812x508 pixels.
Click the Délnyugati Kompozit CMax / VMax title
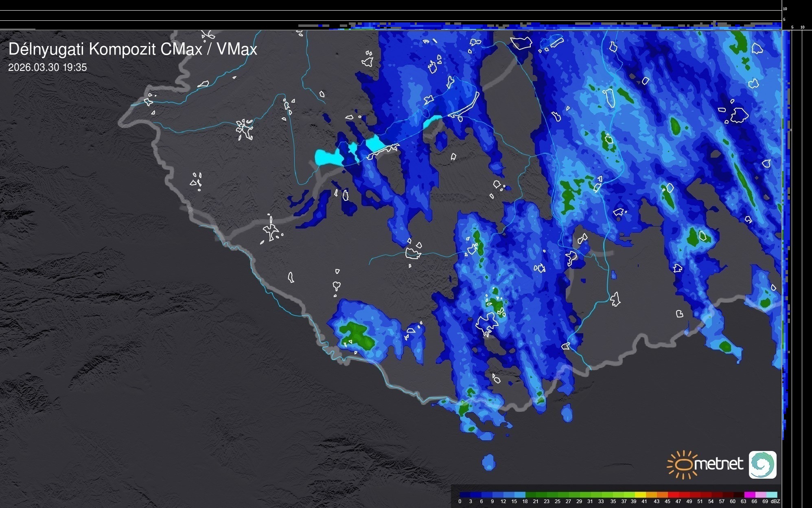click(x=133, y=49)
